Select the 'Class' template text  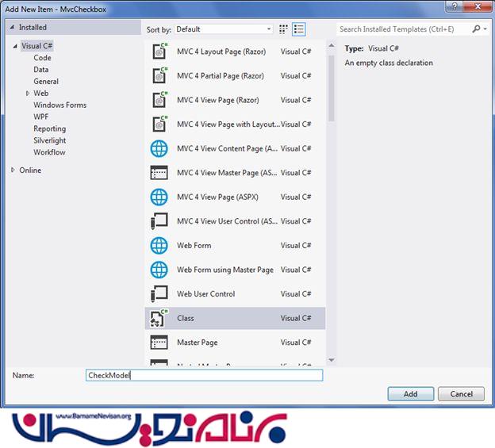point(186,318)
